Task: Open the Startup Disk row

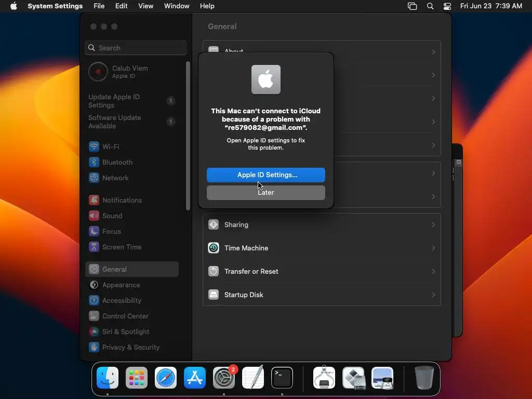Action: (x=322, y=295)
